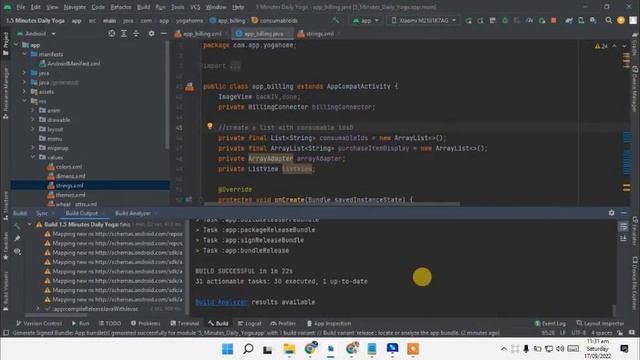Image resolution: width=640 pixels, height=360 pixels.
Task: Expand the assets folder
Action: point(24,91)
